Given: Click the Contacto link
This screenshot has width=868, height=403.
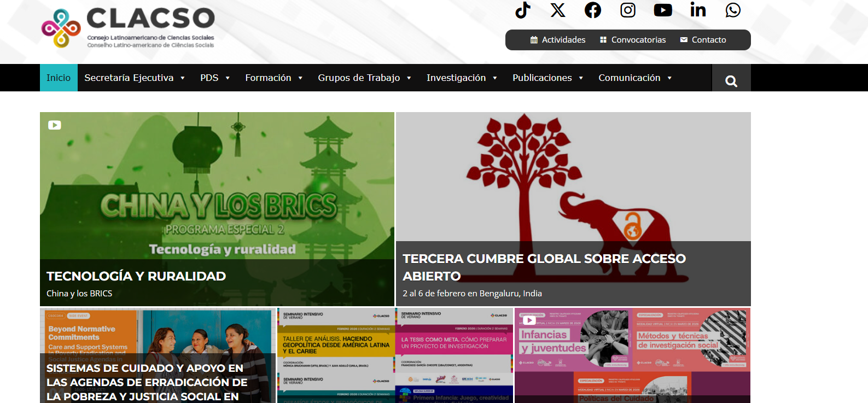Looking at the screenshot, I should [703, 40].
